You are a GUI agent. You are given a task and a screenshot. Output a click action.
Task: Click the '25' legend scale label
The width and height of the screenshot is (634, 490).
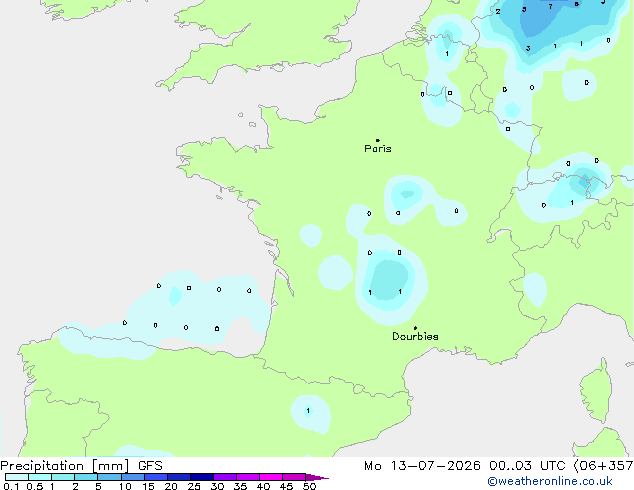[194, 486]
